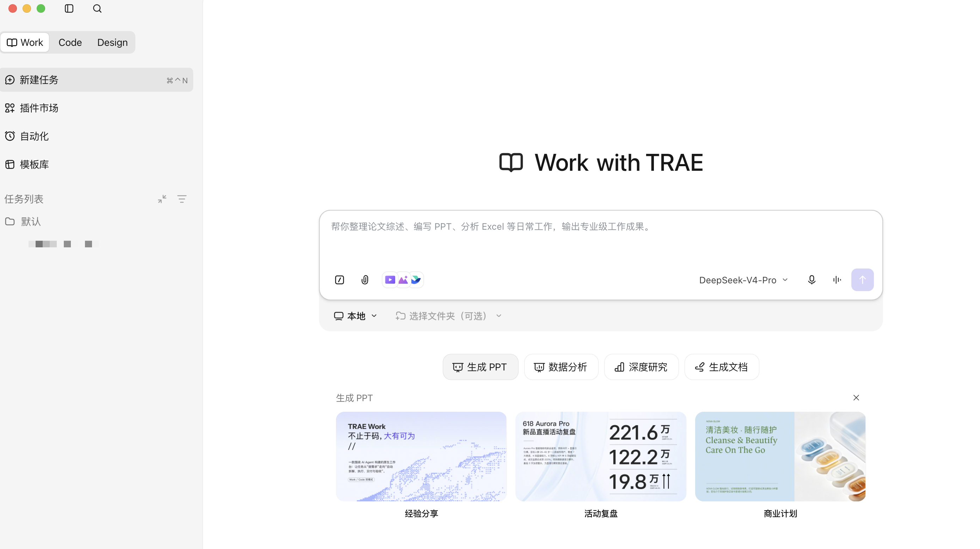
Task: Open the 商业计划 template thumbnail
Action: pos(780,456)
